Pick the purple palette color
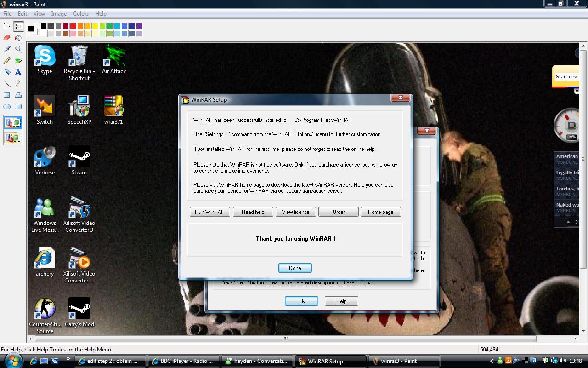This screenshot has height=368, width=588. coord(139,26)
